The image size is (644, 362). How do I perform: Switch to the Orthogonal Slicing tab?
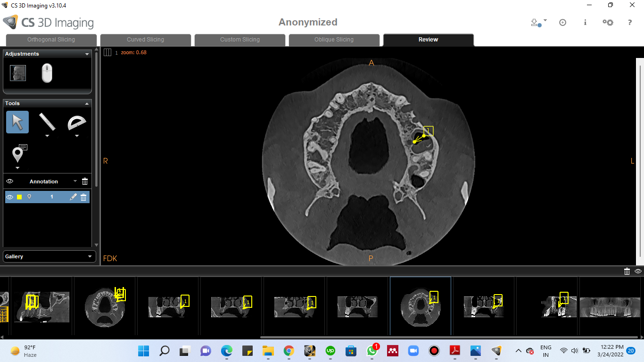tap(51, 40)
